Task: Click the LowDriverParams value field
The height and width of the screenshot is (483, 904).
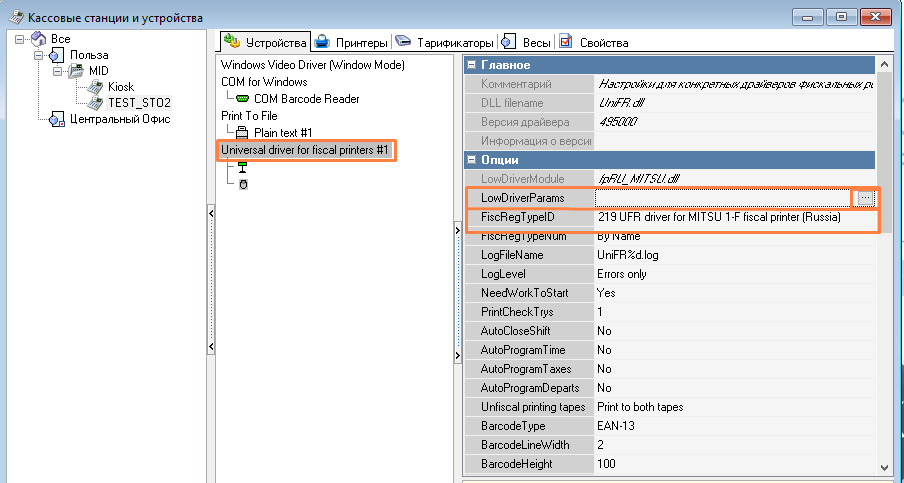Action: click(721, 199)
